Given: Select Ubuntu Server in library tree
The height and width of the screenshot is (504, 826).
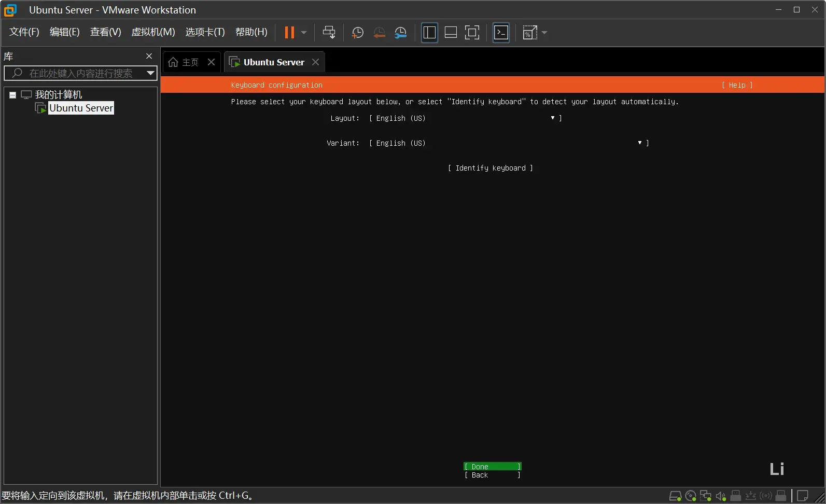Looking at the screenshot, I should point(81,108).
